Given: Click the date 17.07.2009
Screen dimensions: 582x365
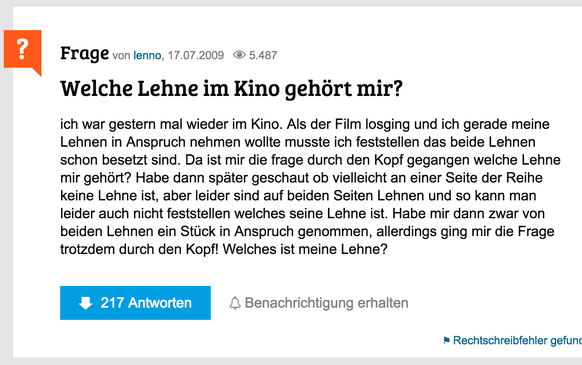Looking at the screenshot, I should (x=196, y=55).
